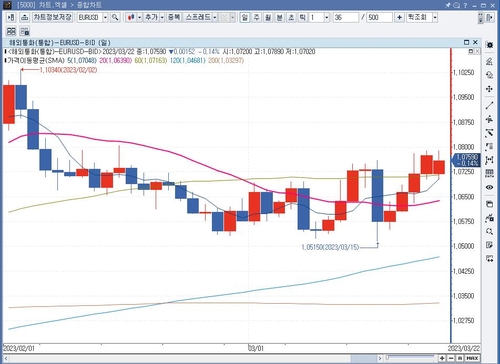The width and height of the screenshot is (500, 364).
Task: Click the diagonal arrow tool icon
Action: 489,133
